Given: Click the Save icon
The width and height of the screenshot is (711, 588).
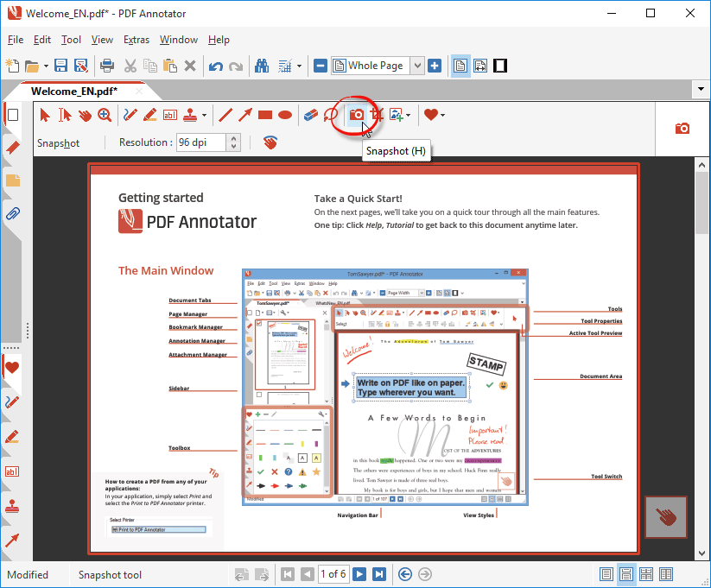Looking at the screenshot, I should click(x=60, y=66).
